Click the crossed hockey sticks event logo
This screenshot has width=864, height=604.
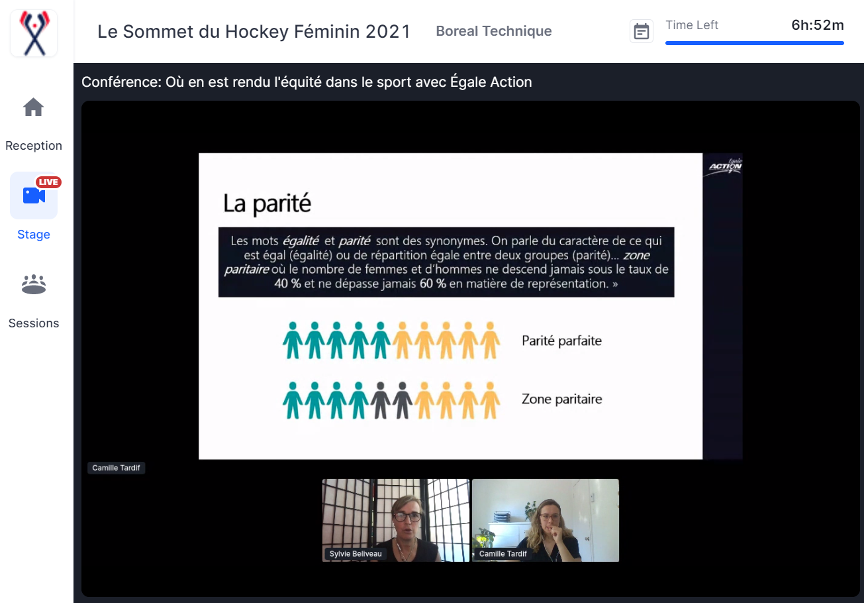coord(34,32)
